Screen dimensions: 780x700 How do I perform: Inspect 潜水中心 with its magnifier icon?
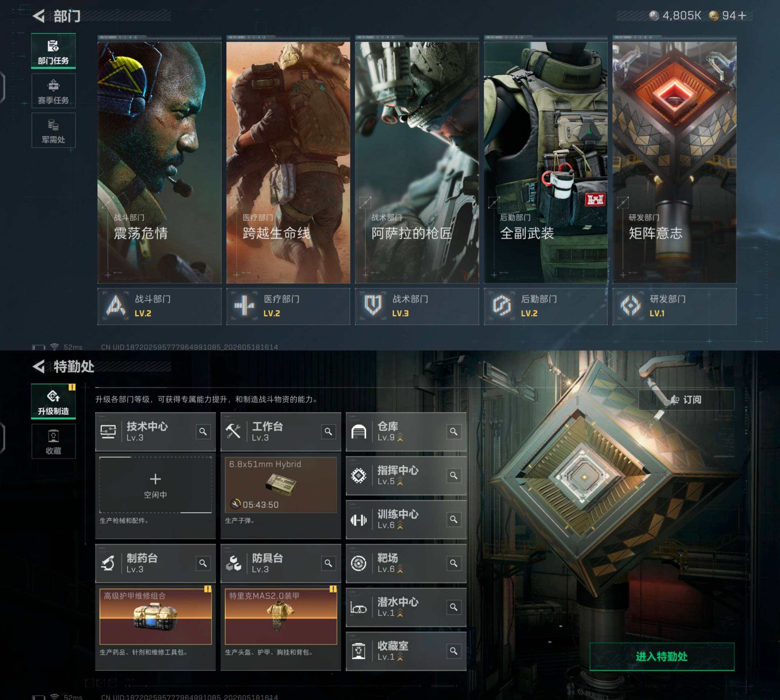454,607
